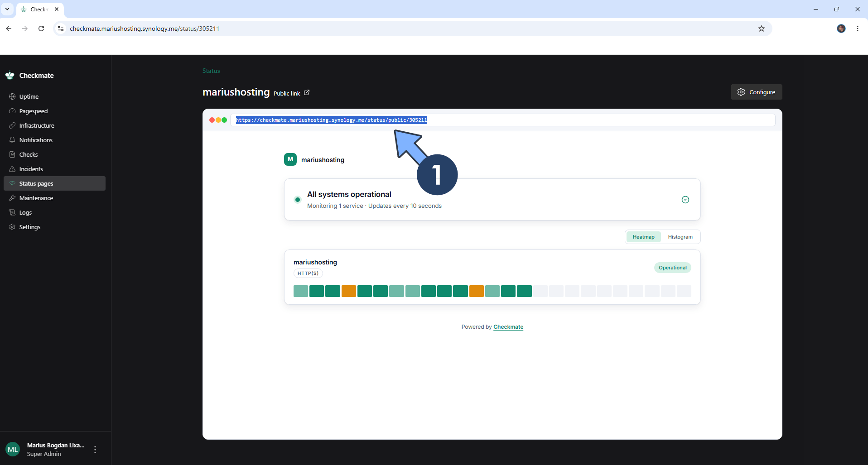View site information icon in address bar

(61, 29)
